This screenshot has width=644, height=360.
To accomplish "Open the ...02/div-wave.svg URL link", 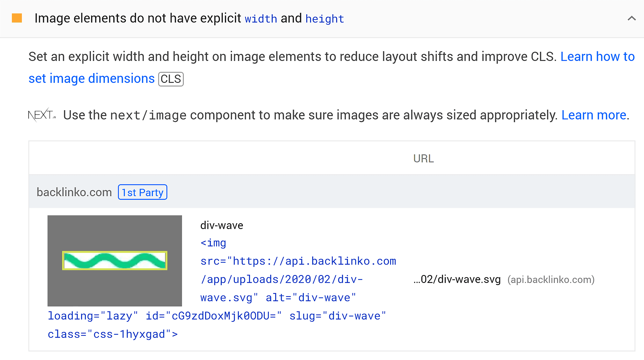I will point(457,279).
